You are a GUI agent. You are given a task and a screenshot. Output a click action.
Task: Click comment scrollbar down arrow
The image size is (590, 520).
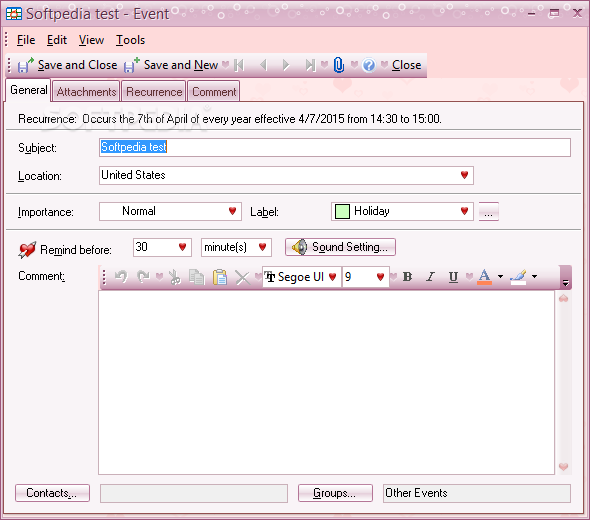[563, 467]
